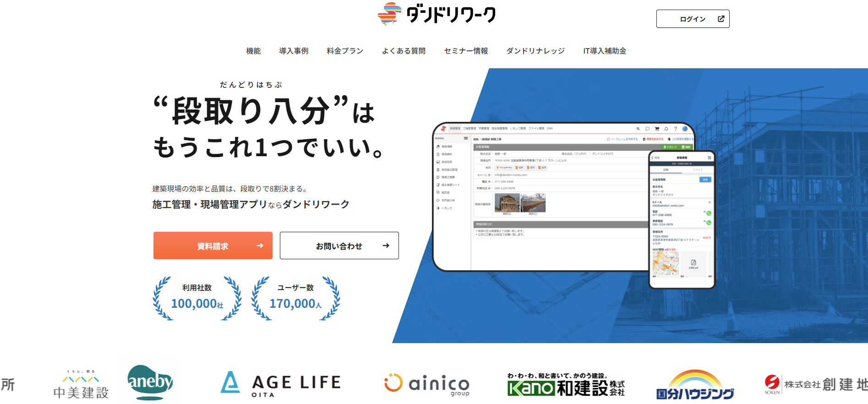This screenshot has height=404, width=868.
Task: Click the ainico group logo
Action: click(x=427, y=384)
